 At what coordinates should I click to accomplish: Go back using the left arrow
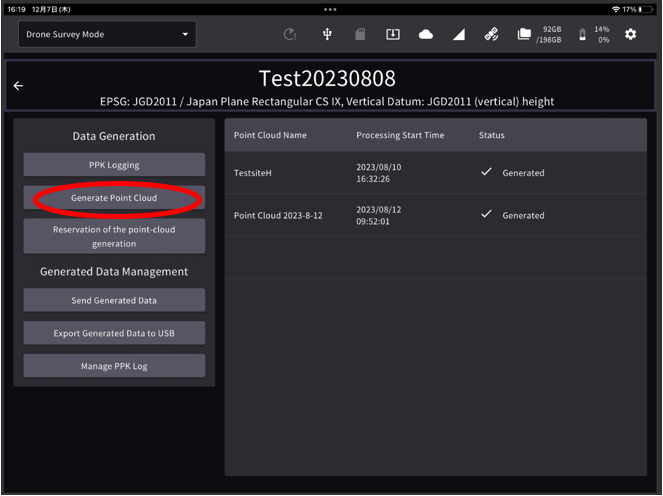pyautogui.click(x=18, y=86)
